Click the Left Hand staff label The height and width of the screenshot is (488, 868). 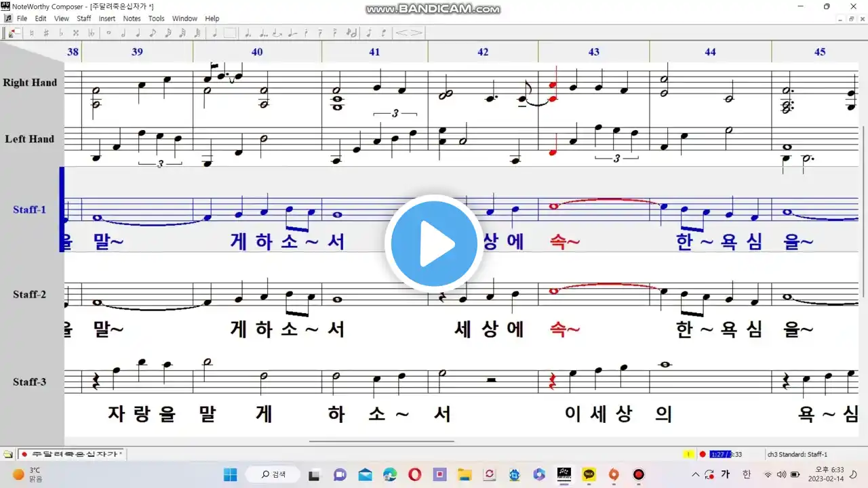(x=30, y=139)
